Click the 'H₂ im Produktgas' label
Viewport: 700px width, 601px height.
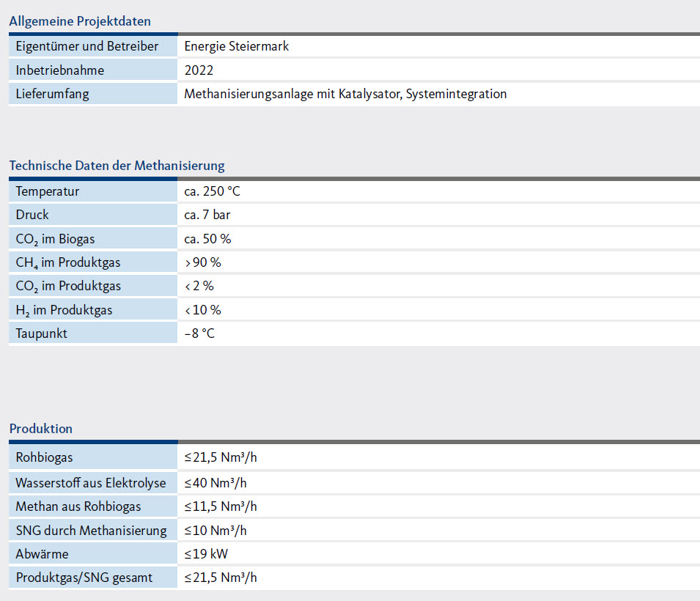[64, 310]
